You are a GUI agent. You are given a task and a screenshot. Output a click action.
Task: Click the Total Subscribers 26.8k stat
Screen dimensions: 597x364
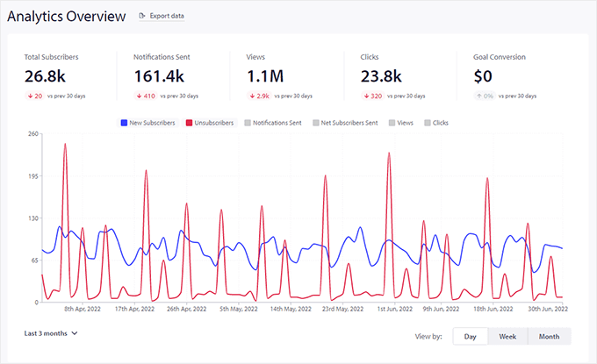pos(44,75)
